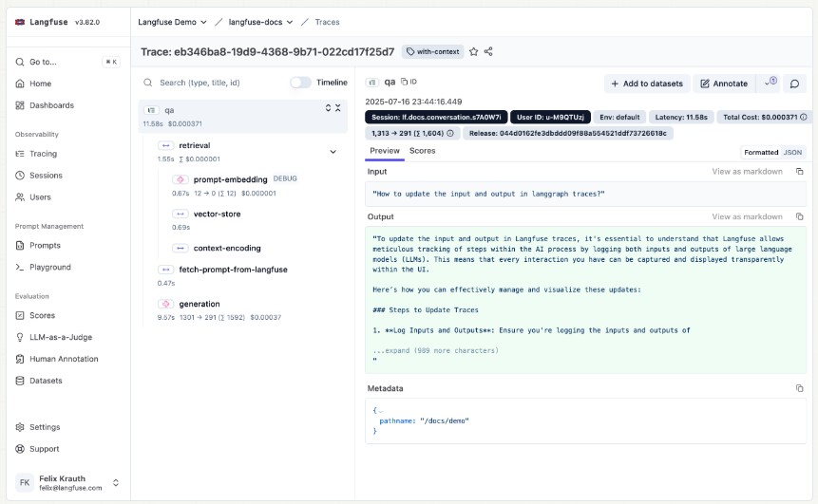Image resolution: width=818 pixels, height=504 pixels.
Task: Open Langfuse Demo organization dropdown
Action: tap(172, 22)
